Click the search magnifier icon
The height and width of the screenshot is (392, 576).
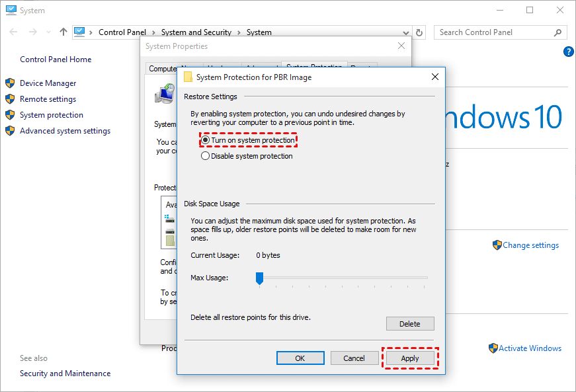557,32
